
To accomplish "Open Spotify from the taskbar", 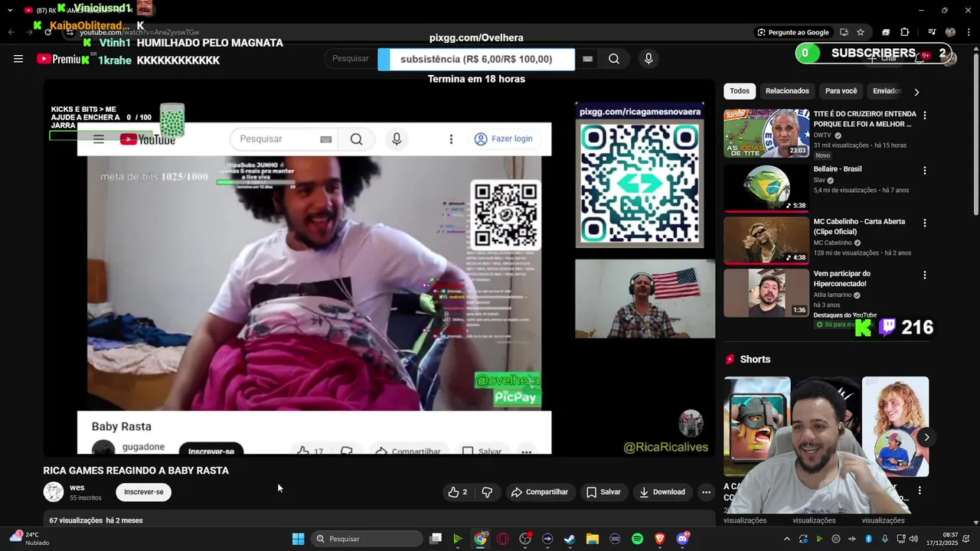I will pos(637,539).
